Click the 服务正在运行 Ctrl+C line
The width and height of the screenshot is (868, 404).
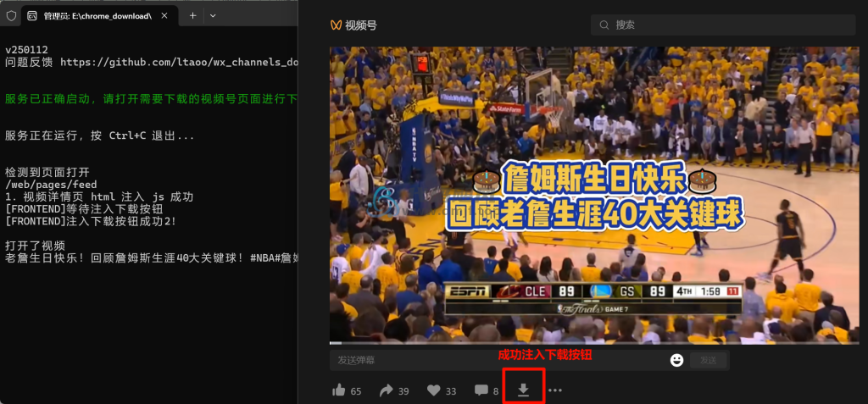(x=100, y=136)
